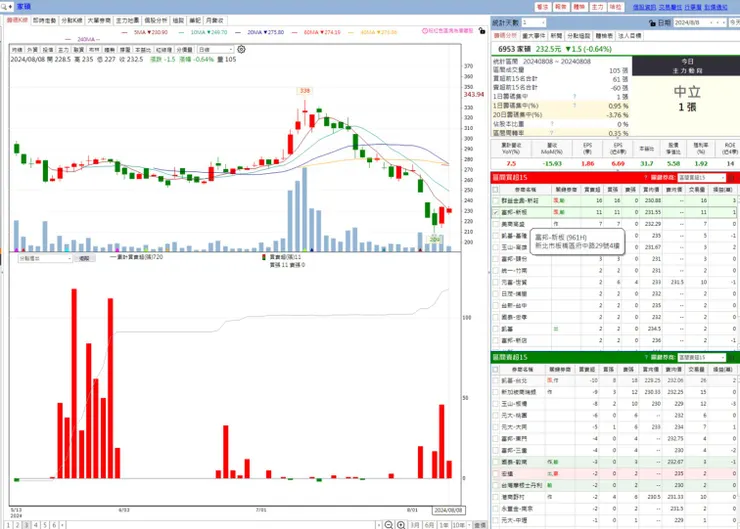The height and width of the screenshot is (529, 740).
Task: Click the 3月 time range button
Action: click(415, 525)
